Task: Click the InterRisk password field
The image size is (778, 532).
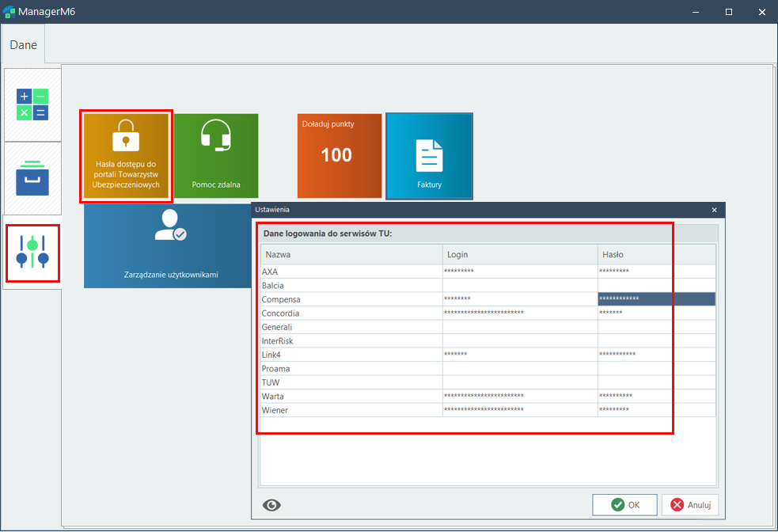Action: [x=657, y=341]
